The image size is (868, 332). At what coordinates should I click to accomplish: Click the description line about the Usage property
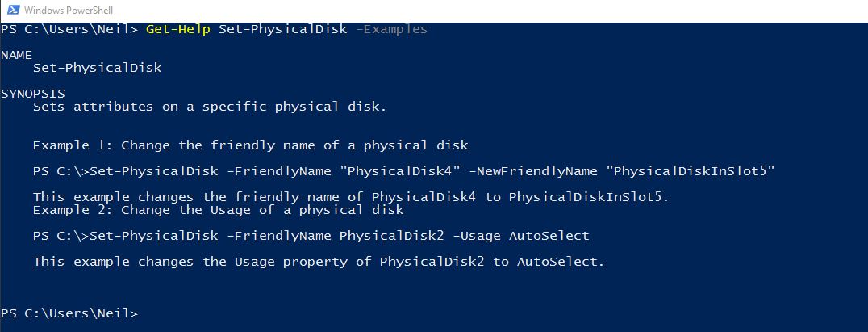[319, 262]
